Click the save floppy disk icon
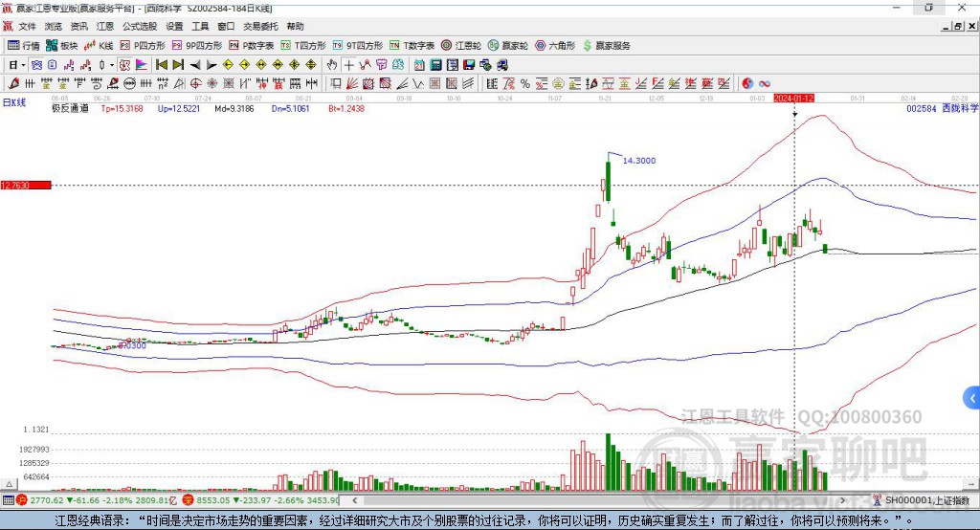The height and width of the screenshot is (530, 980). pyautogui.click(x=469, y=65)
